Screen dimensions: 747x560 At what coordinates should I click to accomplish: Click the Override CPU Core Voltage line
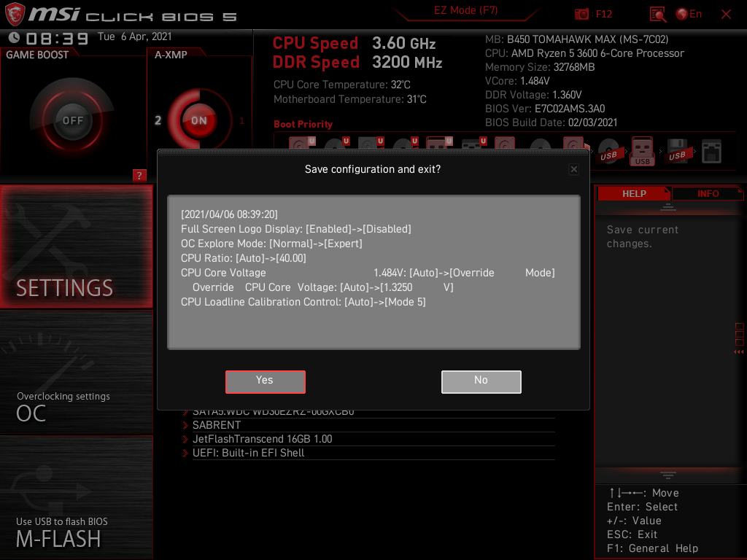point(323,287)
